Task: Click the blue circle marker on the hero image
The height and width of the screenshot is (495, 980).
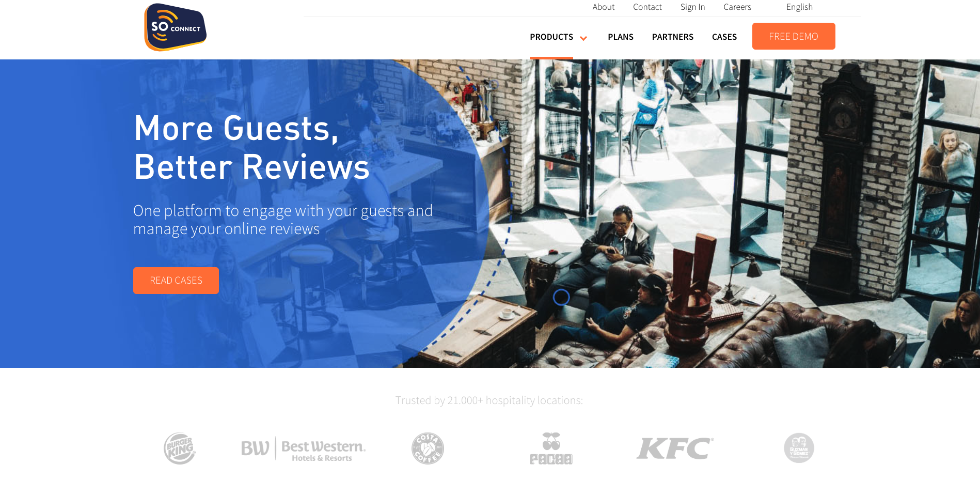Action: pos(561,297)
